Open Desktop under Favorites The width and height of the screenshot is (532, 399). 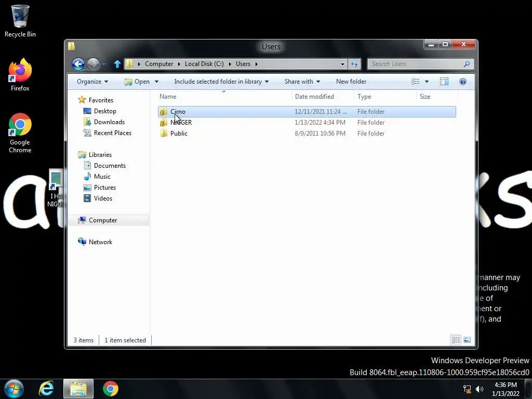click(x=105, y=111)
